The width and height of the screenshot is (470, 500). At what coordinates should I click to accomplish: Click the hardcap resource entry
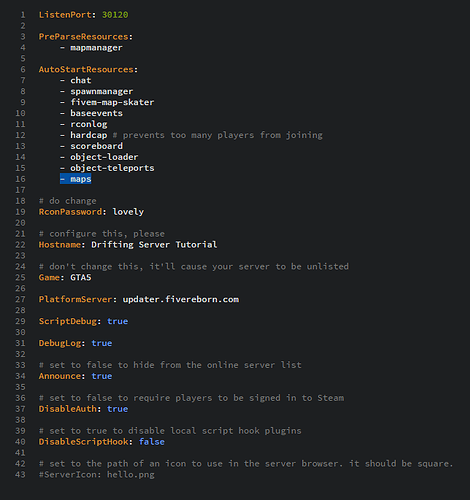pos(89,135)
